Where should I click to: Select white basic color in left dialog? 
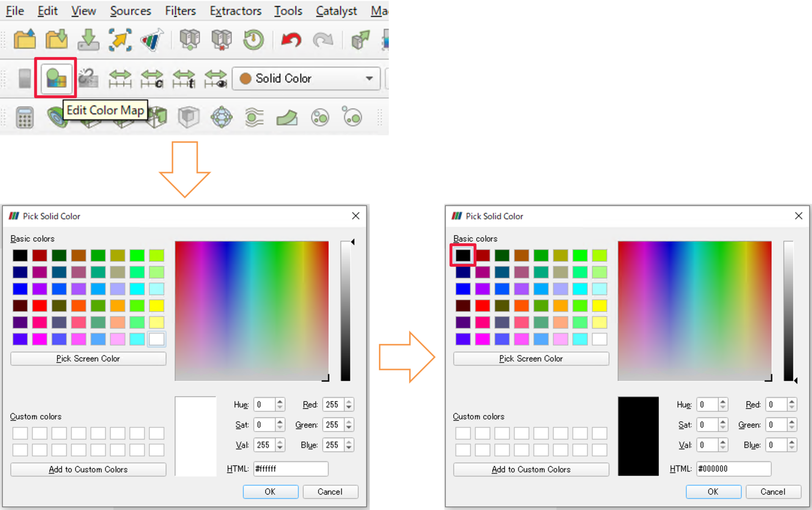(156, 339)
